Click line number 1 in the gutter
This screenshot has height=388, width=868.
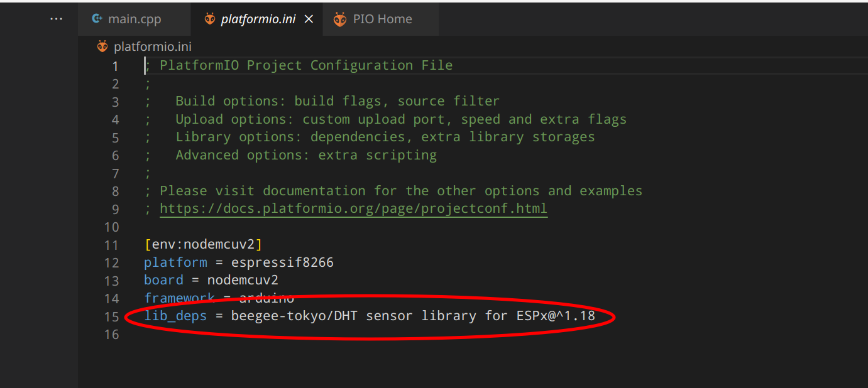115,66
